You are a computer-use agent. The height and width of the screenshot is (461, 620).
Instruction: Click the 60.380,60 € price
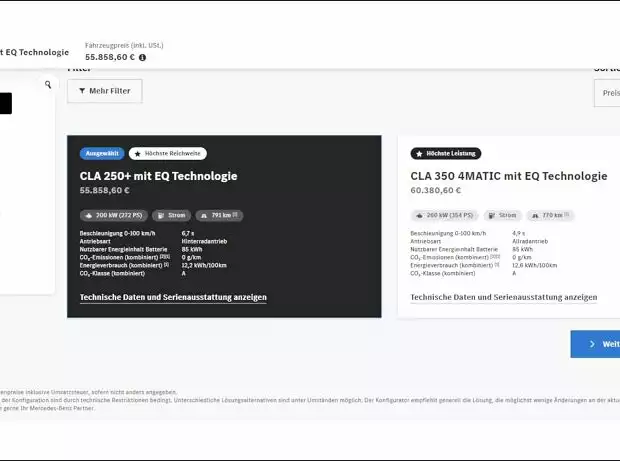(x=436, y=190)
